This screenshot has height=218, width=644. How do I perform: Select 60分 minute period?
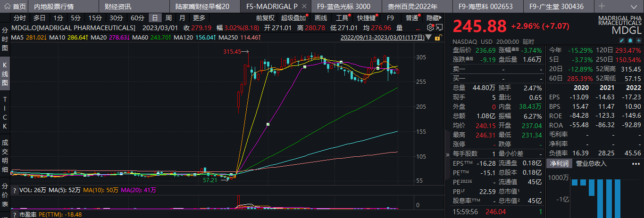[137, 18]
